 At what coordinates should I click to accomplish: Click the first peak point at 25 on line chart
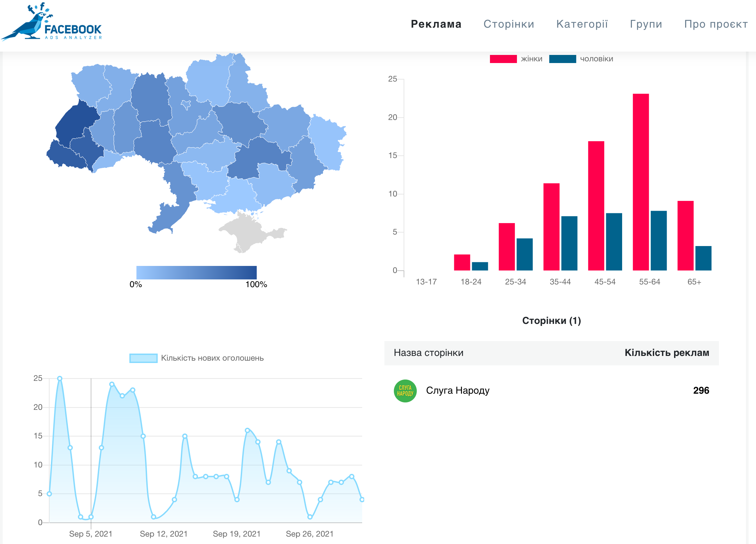(x=60, y=379)
